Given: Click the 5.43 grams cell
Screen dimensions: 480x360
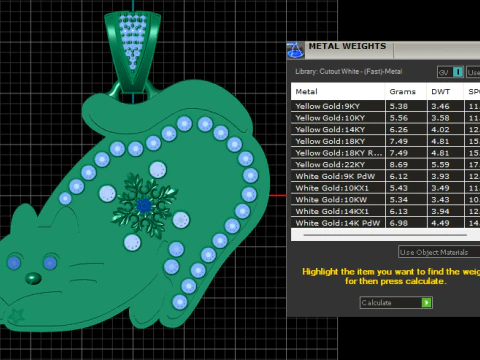Looking at the screenshot, I should tap(406, 188).
